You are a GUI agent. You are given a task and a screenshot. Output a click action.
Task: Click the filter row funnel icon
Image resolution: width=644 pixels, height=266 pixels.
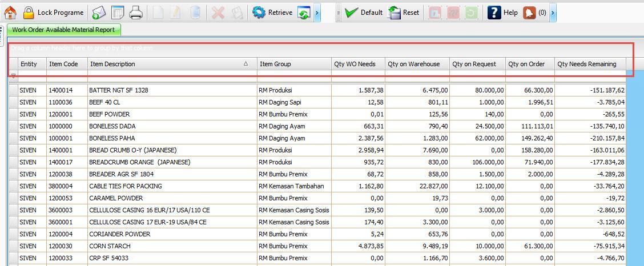(14, 76)
